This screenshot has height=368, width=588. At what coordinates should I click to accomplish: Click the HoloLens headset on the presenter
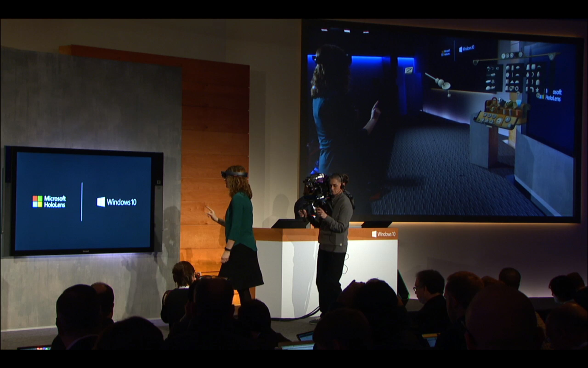(x=234, y=174)
